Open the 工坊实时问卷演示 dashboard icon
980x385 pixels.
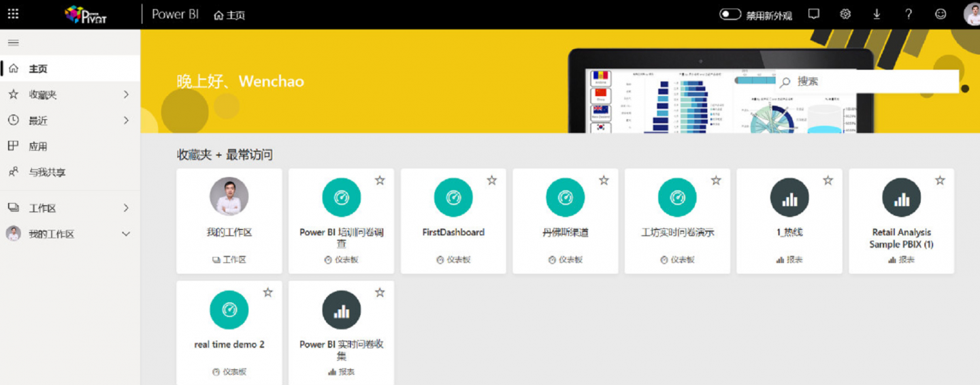677,198
